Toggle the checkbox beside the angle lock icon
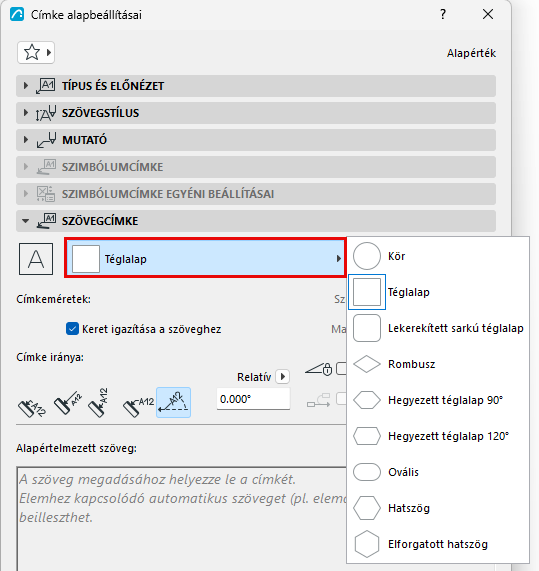Image resolution: width=539 pixels, height=571 pixels. click(x=342, y=368)
